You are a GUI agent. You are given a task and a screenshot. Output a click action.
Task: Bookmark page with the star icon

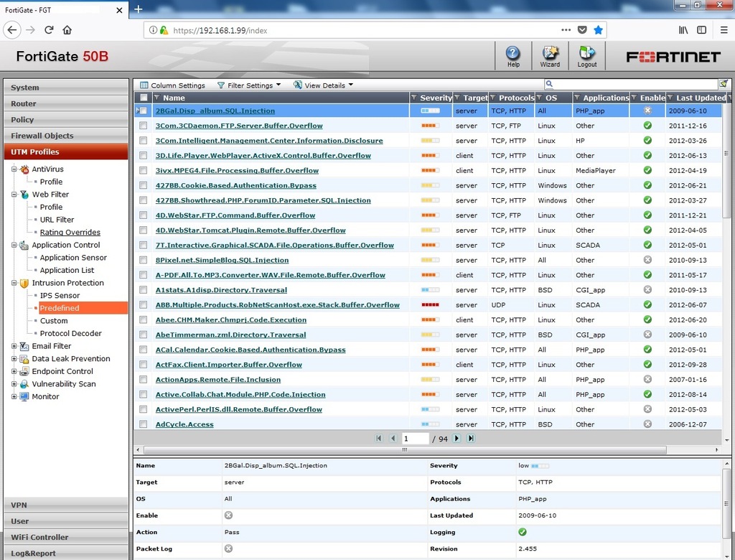(598, 30)
